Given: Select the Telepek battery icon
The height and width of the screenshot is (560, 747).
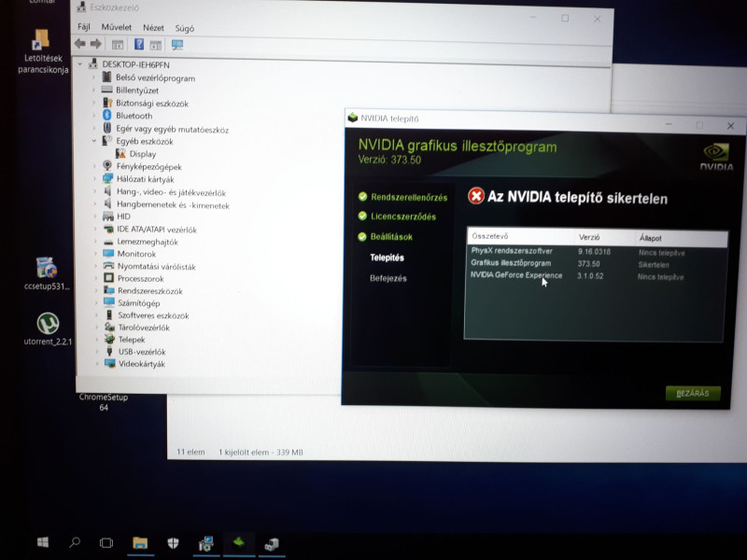Looking at the screenshot, I should (109, 339).
